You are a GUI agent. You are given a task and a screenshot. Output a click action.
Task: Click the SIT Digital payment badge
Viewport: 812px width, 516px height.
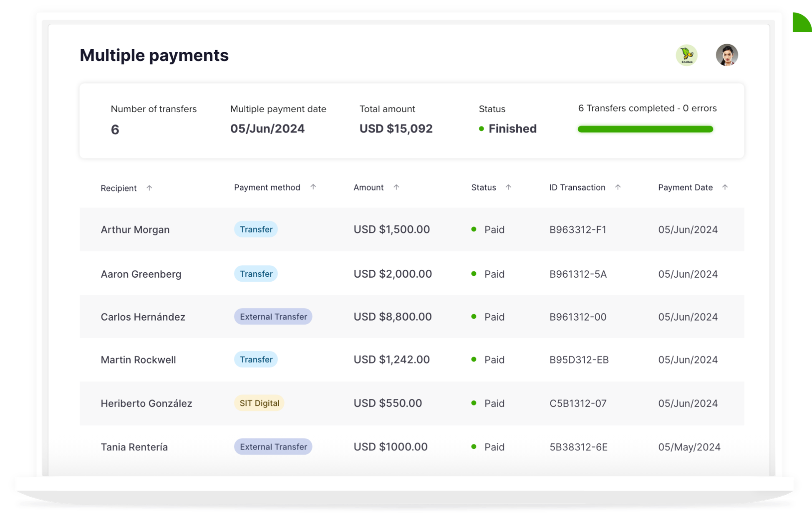point(259,403)
